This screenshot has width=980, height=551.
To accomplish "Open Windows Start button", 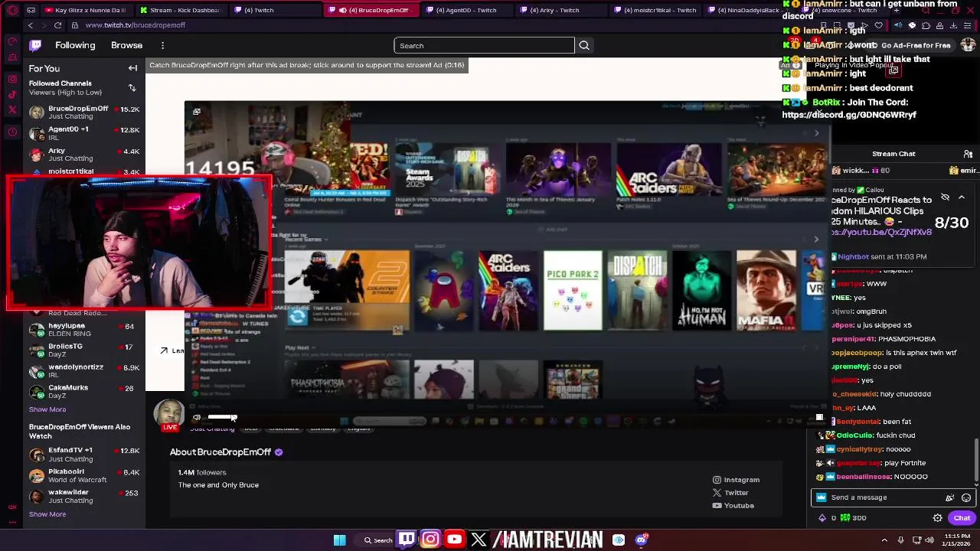I will coord(339,540).
